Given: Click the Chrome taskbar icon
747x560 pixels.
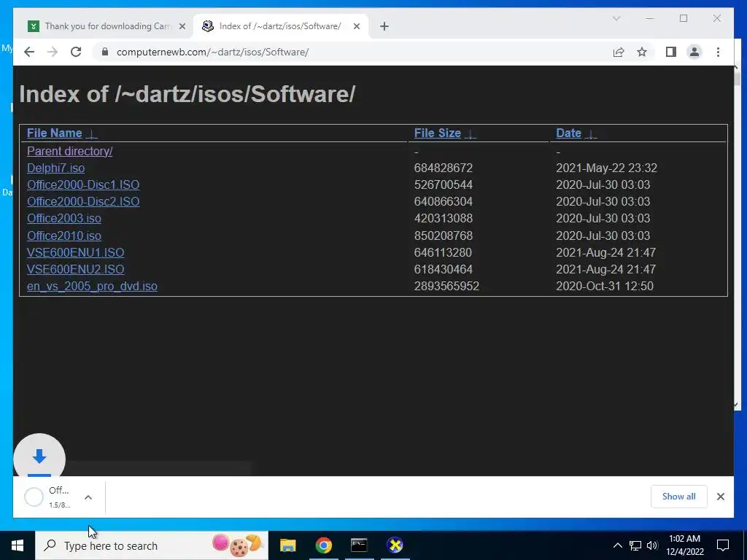Looking at the screenshot, I should click(x=323, y=545).
